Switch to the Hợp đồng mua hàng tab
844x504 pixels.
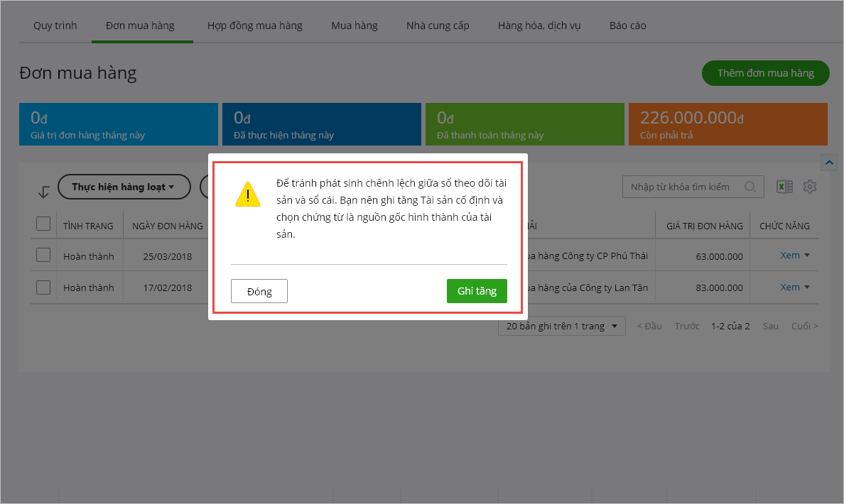[x=254, y=26]
